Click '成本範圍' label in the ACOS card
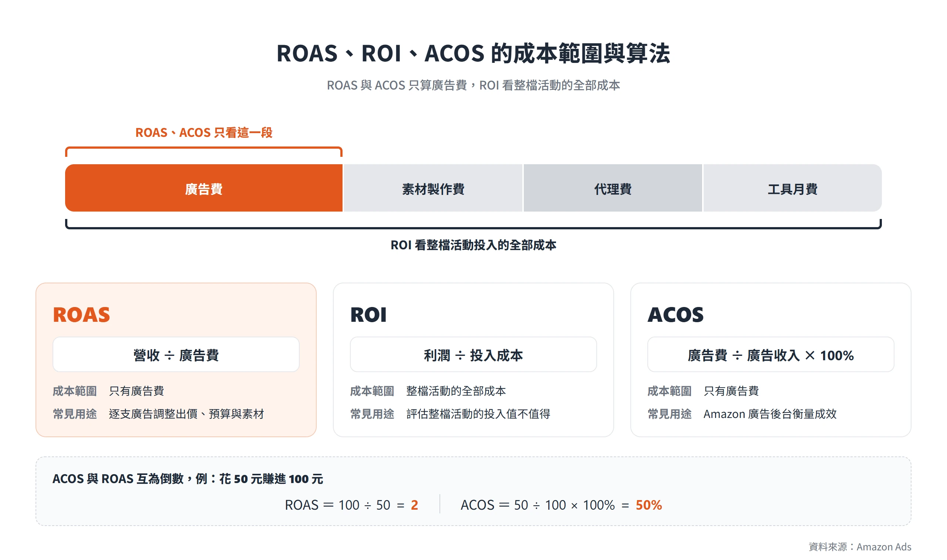Image resolution: width=947 pixels, height=560 pixels. 670,391
